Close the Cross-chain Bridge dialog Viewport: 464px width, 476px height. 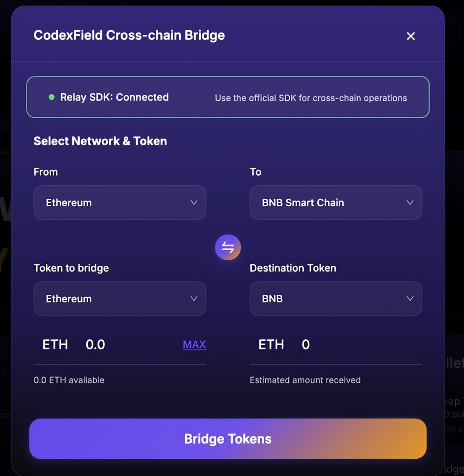coord(410,36)
